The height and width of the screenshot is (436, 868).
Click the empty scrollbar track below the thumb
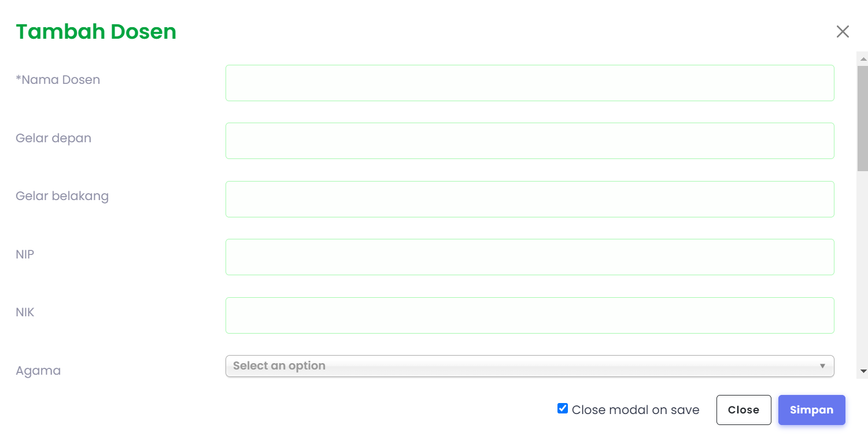[x=863, y=269]
